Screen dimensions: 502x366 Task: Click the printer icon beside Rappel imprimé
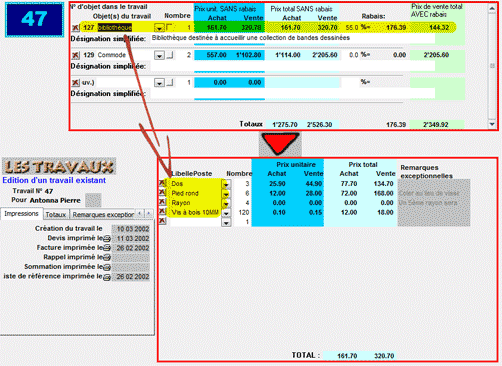point(107,257)
